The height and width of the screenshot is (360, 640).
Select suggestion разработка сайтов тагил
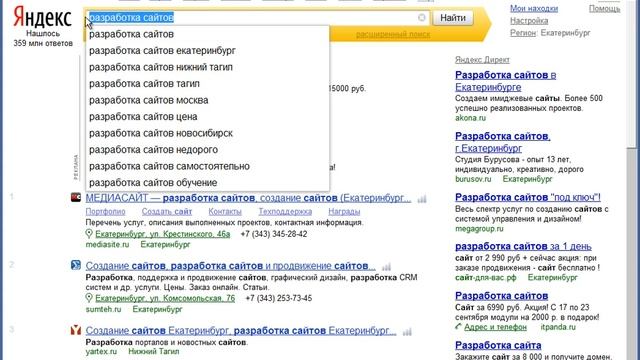[x=207, y=84]
